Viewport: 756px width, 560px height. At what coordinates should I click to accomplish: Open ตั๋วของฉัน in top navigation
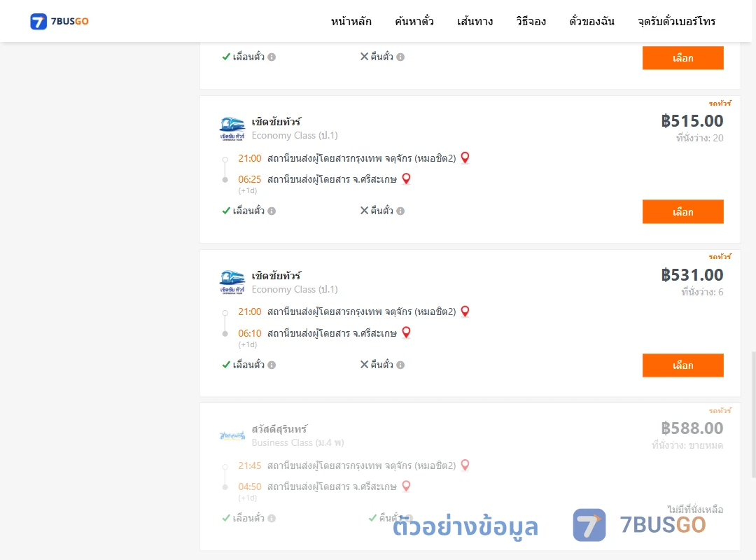point(591,21)
